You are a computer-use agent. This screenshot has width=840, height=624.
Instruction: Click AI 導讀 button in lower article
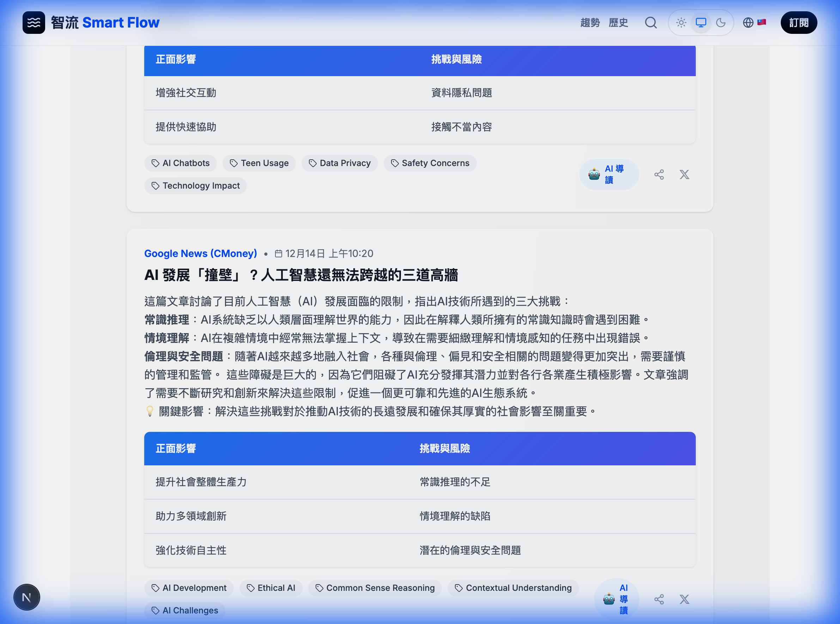point(617,599)
